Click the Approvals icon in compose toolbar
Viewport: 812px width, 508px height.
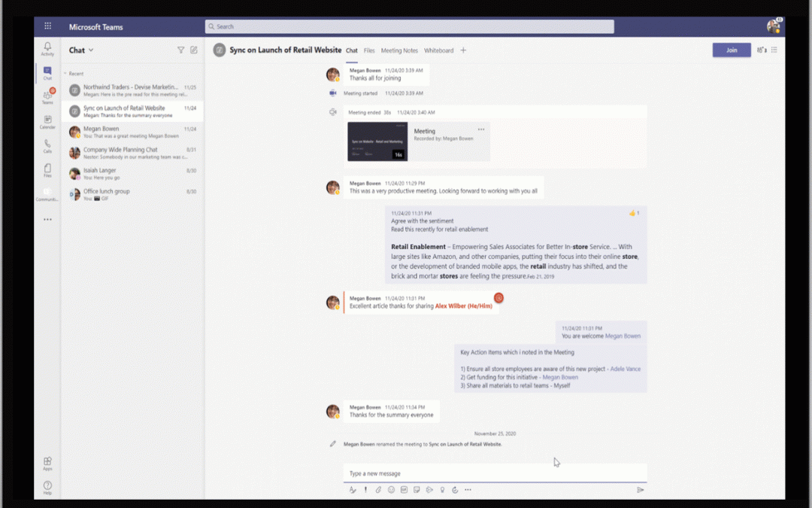(455, 489)
